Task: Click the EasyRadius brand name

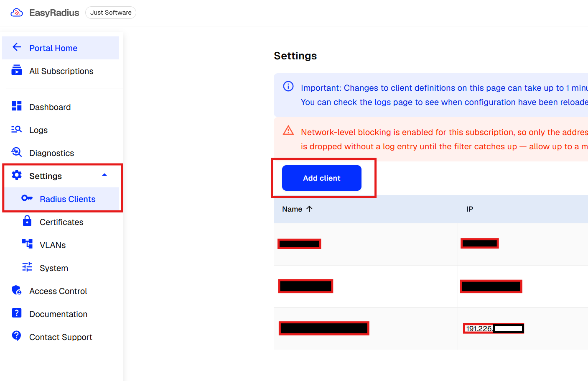Action: 54,13
